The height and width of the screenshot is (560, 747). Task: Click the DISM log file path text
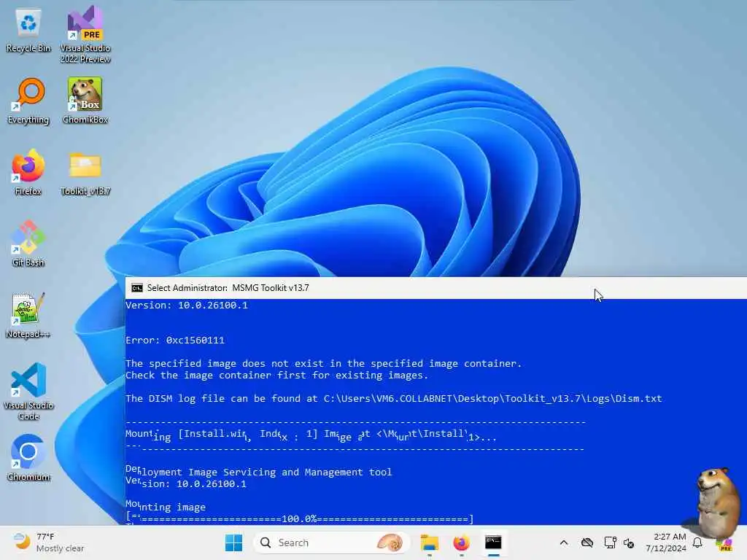coord(492,399)
